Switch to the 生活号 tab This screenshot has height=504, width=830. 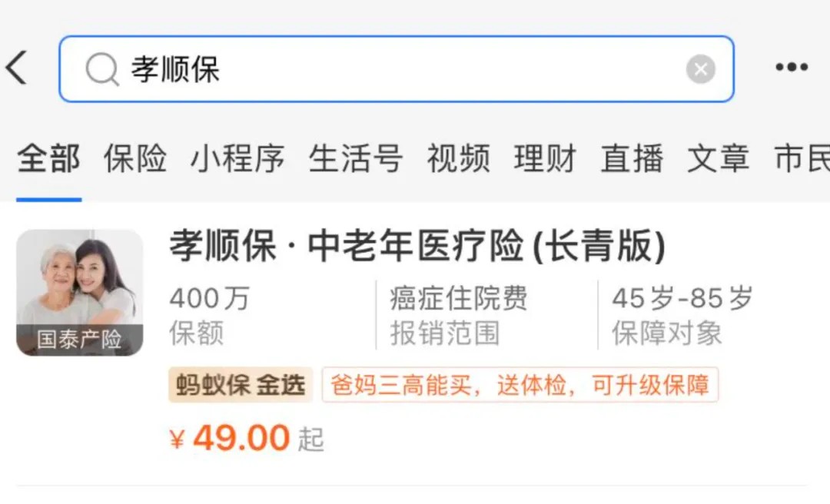pos(356,158)
